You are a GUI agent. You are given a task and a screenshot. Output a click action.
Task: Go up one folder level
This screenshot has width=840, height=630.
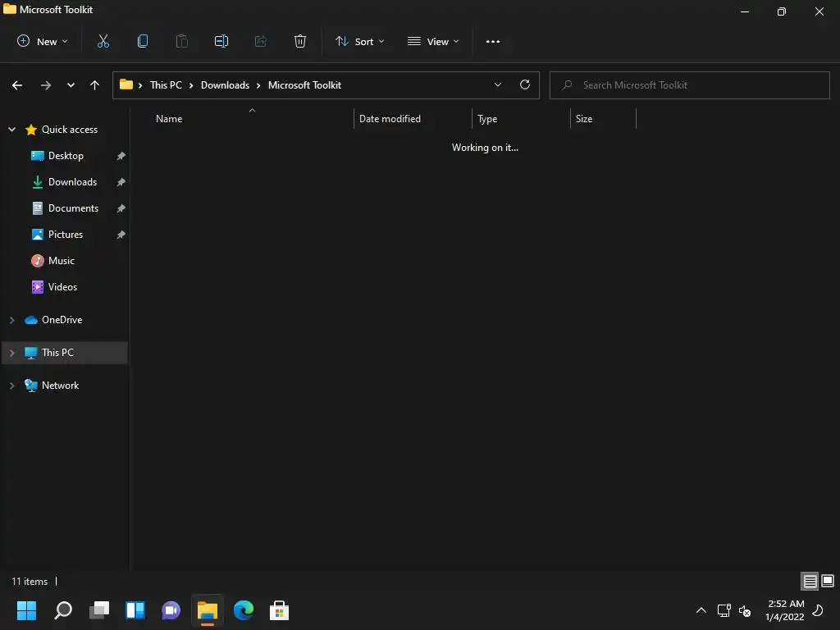pyautogui.click(x=95, y=85)
